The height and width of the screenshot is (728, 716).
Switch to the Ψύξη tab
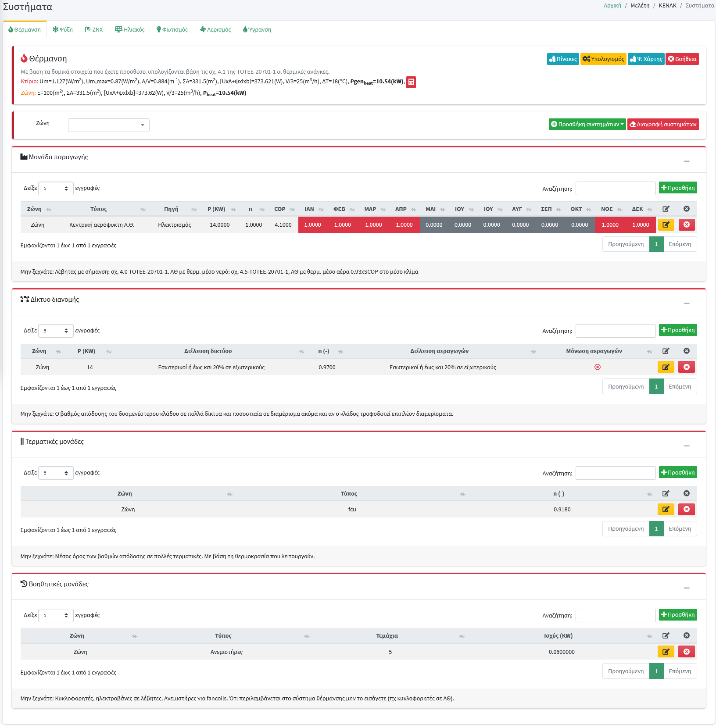[63, 30]
